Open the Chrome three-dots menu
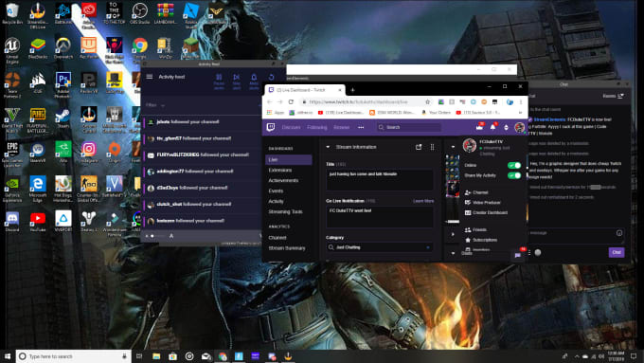 (x=521, y=102)
